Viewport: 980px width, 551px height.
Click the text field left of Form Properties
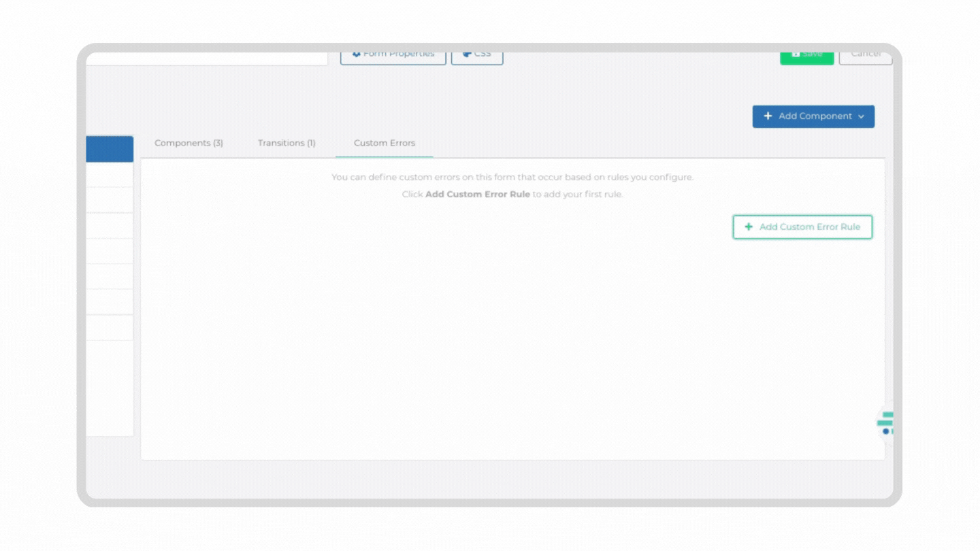207,58
